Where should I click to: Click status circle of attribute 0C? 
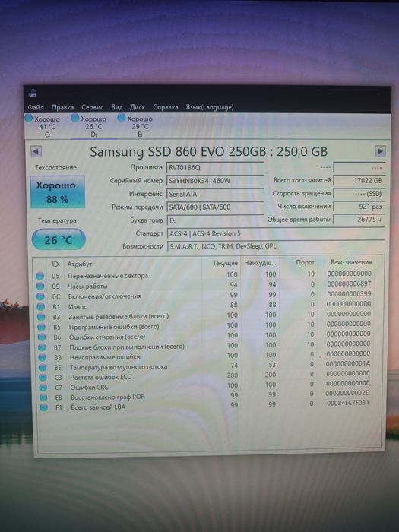(40, 296)
